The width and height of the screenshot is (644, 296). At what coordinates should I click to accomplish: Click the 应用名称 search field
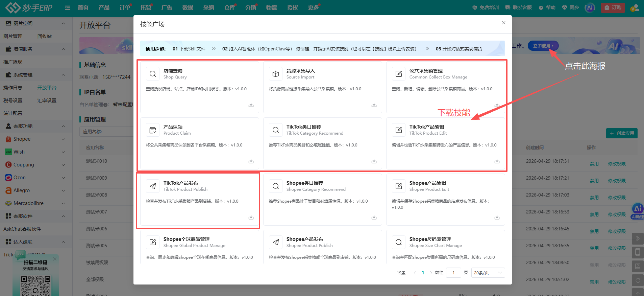click(106, 132)
